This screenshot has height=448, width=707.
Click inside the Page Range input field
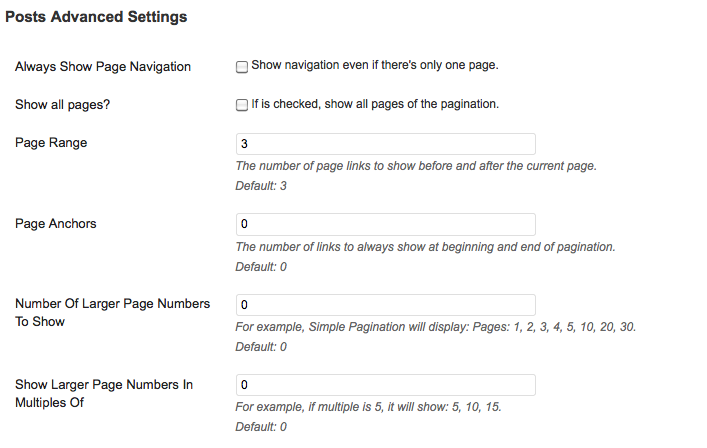386,144
